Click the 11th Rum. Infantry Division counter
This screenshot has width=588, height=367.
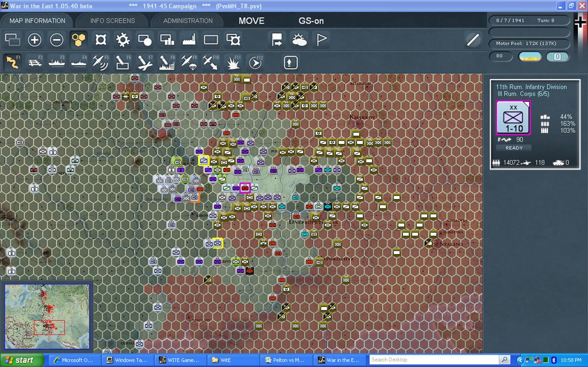tap(513, 118)
